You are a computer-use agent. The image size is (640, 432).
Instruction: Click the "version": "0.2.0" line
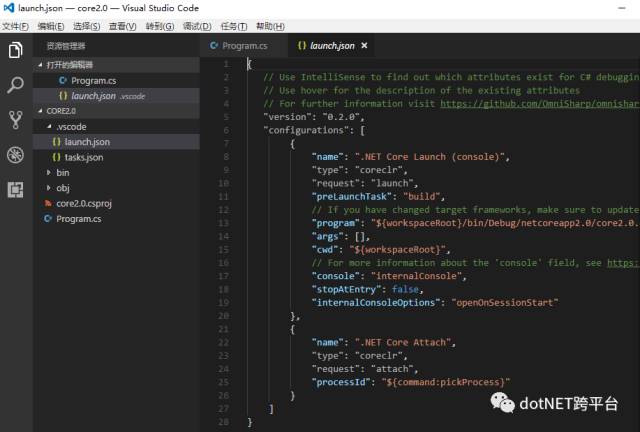click(313, 117)
